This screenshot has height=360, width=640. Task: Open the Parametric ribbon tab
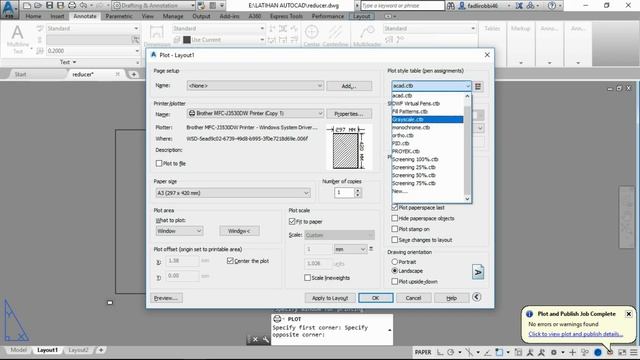point(119,16)
